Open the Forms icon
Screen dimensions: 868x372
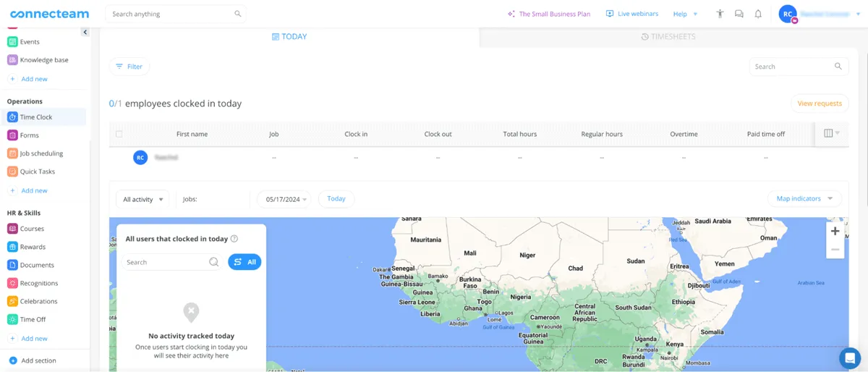(x=12, y=135)
